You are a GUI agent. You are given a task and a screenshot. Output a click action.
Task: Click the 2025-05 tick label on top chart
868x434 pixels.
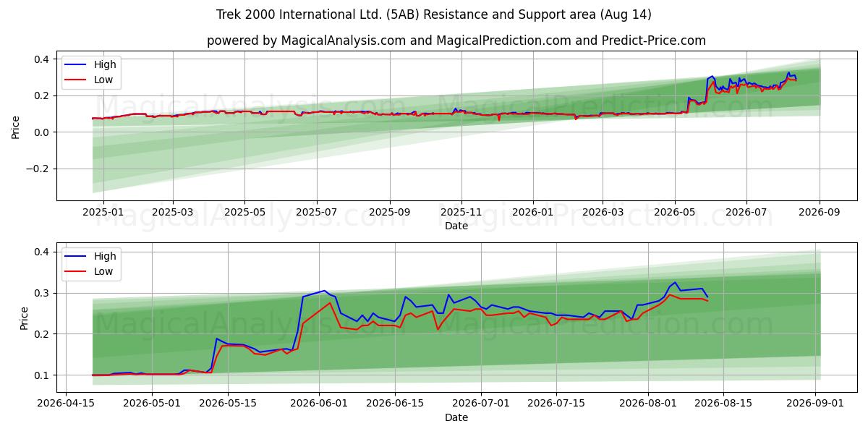(x=244, y=212)
